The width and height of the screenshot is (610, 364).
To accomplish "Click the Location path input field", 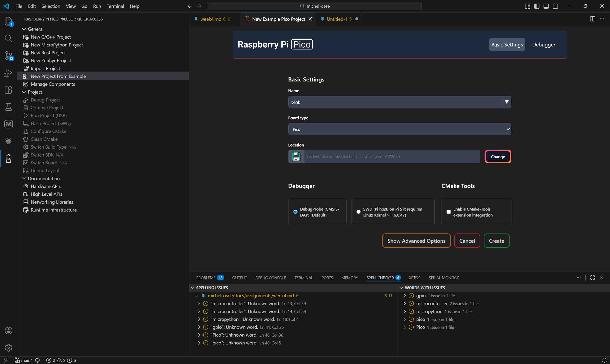I will pos(392,157).
